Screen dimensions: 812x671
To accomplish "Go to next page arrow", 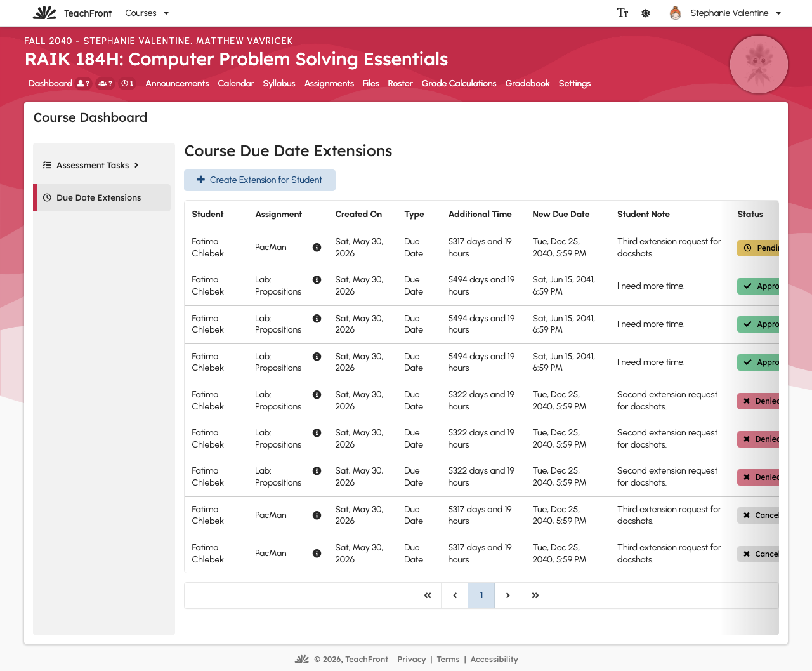I will (x=508, y=595).
